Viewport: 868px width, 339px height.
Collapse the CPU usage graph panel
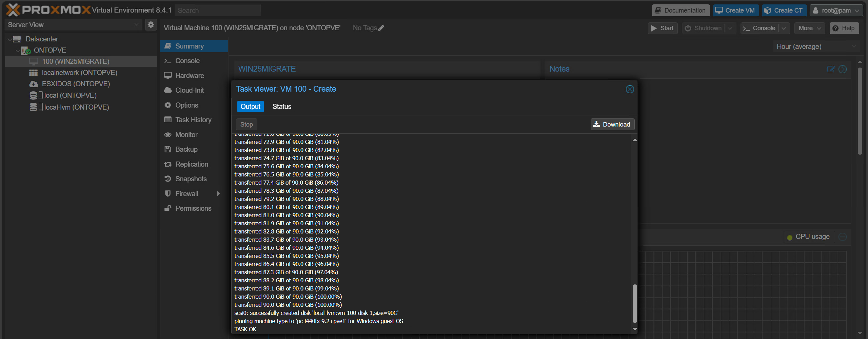843,237
